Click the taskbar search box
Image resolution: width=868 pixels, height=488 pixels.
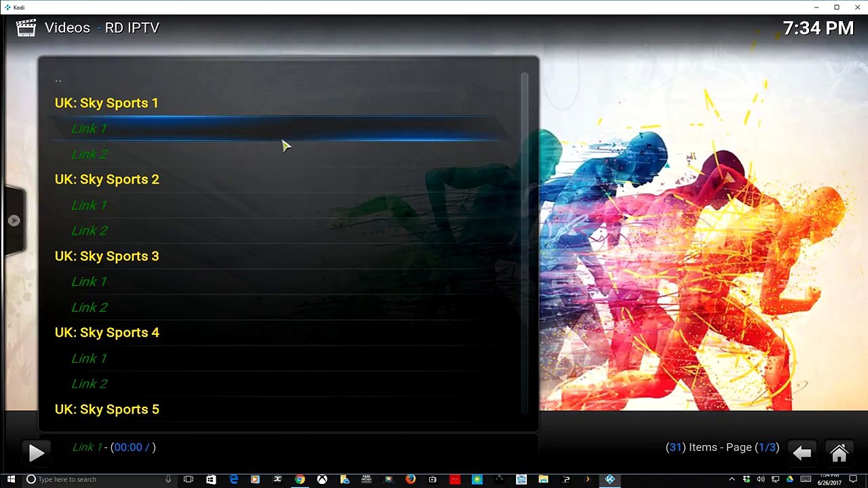coord(98,479)
